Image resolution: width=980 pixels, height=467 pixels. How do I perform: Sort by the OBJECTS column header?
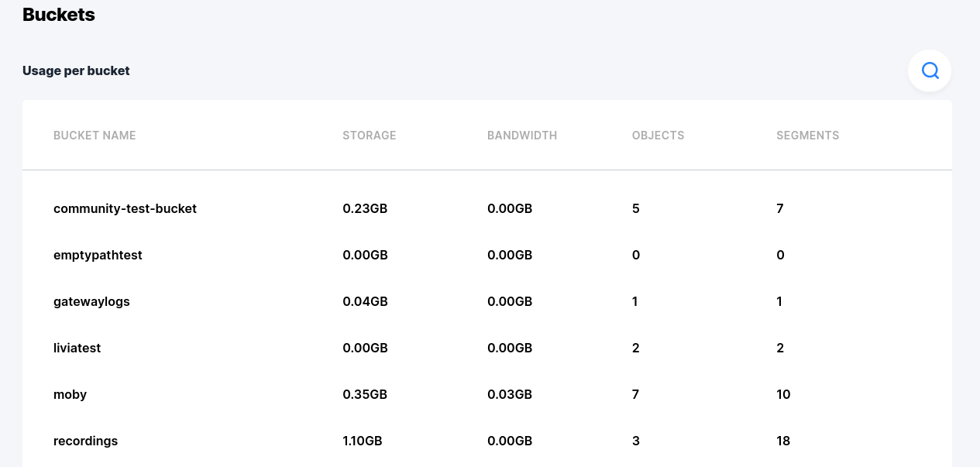[658, 135]
